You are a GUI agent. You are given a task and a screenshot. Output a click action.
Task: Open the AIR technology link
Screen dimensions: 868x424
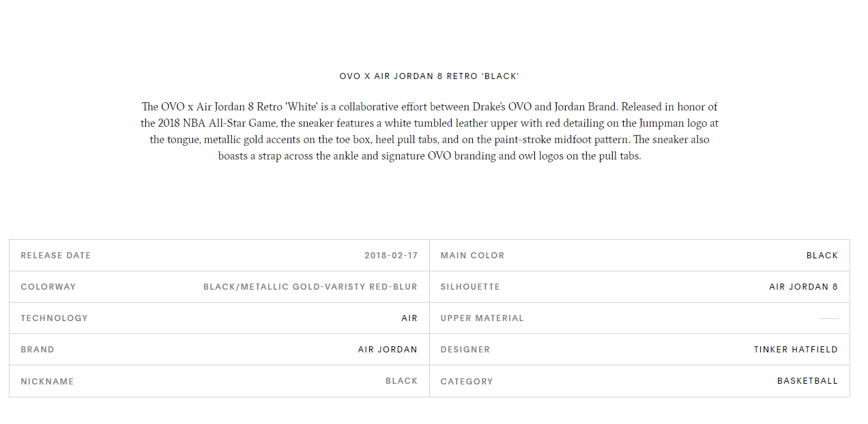[409, 318]
